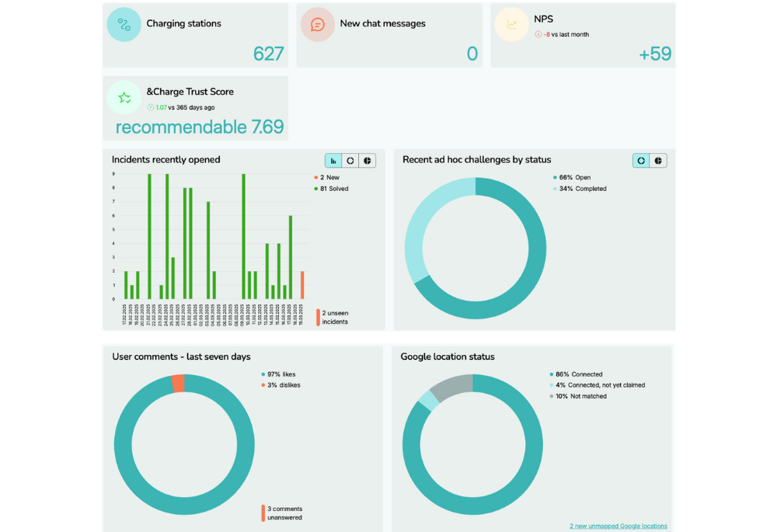Click 'Recent ad hoc challenges by status' heading
The height and width of the screenshot is (532, 777).
[477, 159]
